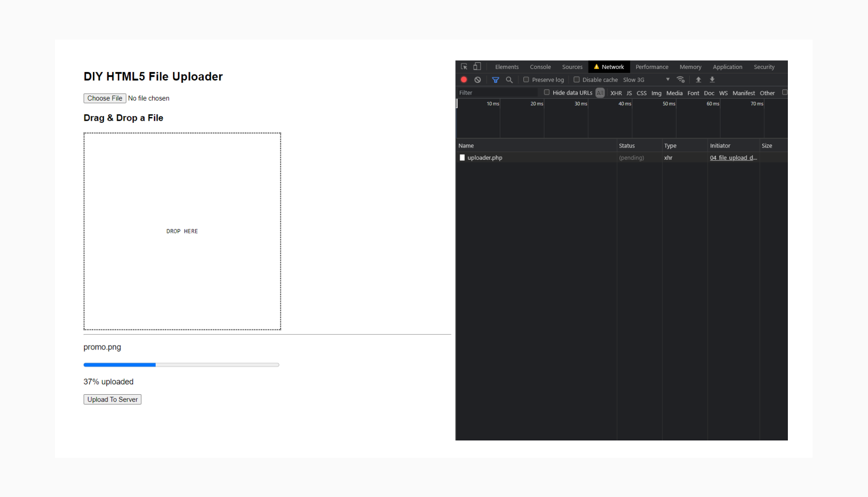Select the inspect element cursor icon
The width and height of the screenshot is (868, 497).
(x=464, y=66)
